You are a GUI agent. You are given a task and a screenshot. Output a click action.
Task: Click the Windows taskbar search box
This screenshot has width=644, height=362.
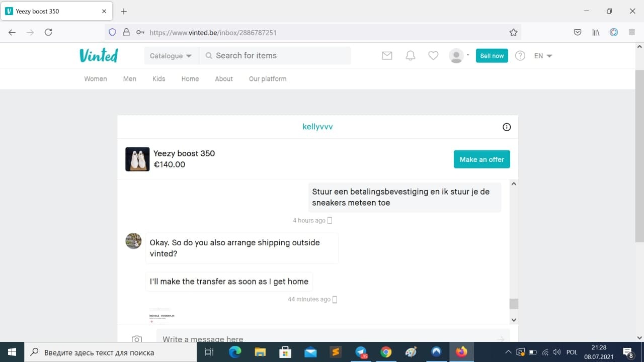click(111, 352)
